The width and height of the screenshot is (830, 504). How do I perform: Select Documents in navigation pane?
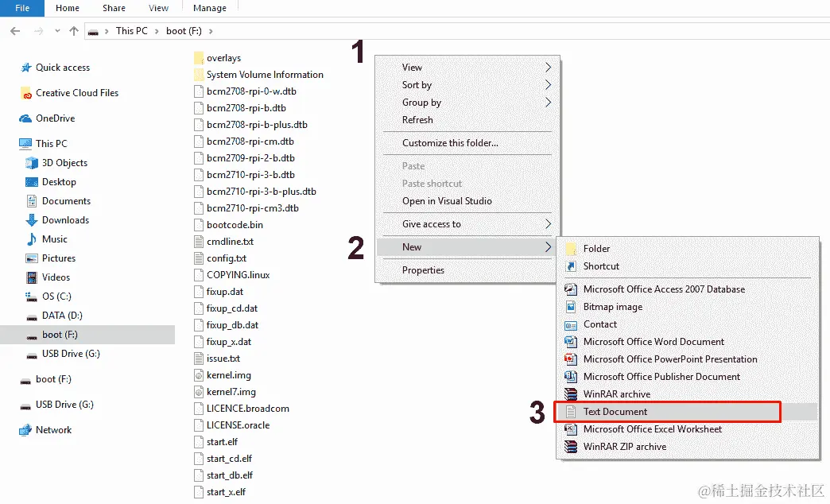click(66, 201)
